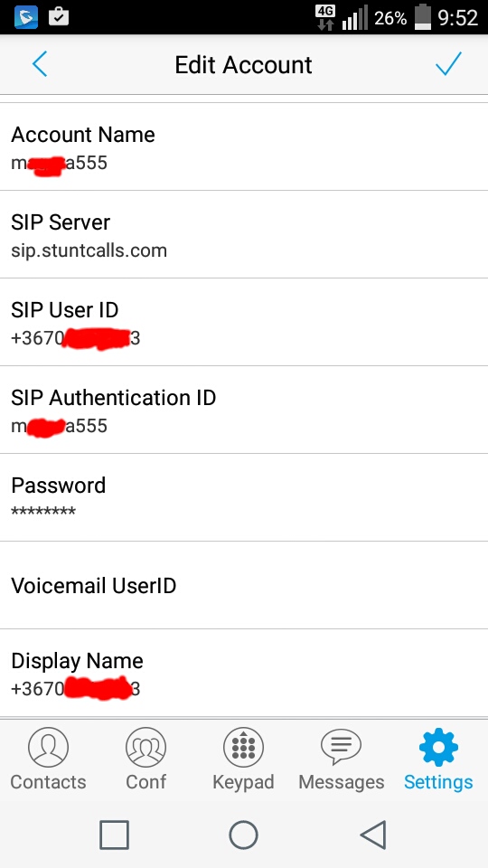Edit the Account Name field
Image resolution: width=488 pixels, height=868 pixels.
(x=244, y=146)
